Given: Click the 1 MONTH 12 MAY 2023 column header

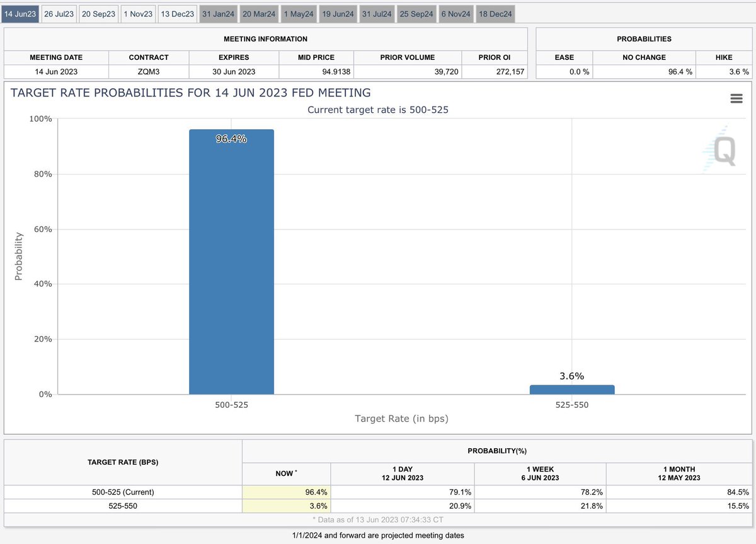Looking at the screenshot, I should (x=679, y=473).
